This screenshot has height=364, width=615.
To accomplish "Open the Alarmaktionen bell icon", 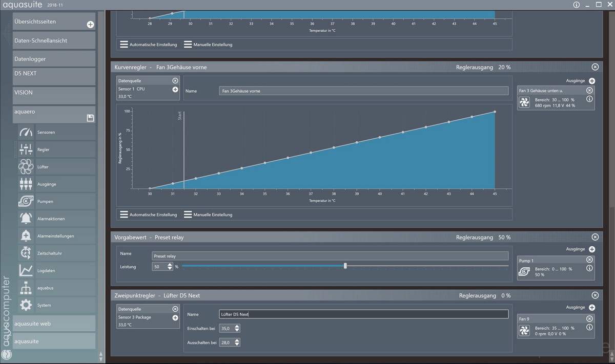I will (26, 219).
